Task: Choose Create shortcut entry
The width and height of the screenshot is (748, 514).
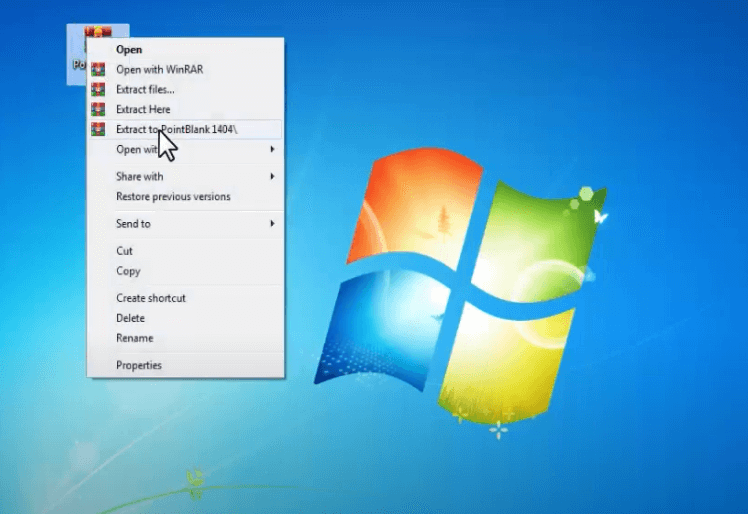Action: (x=186, y=298)
